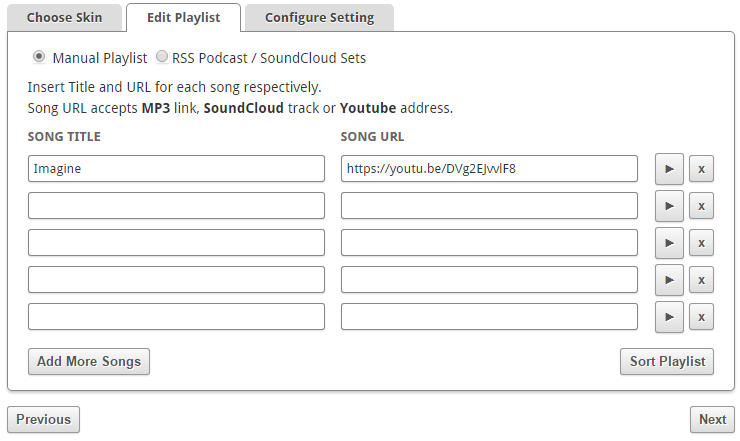This screenshot has height=441, width=740.
Task: Go back with Previous button
Action: (x=43, y=419)
